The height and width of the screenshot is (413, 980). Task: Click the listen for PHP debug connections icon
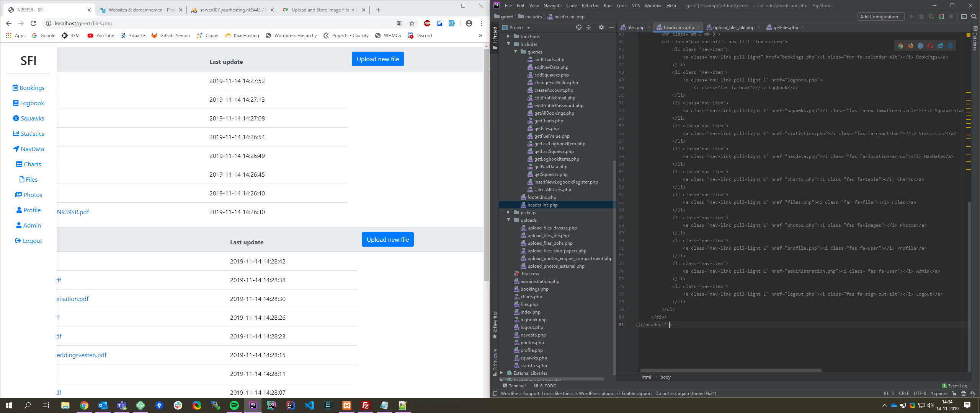(x=941, y=16)
